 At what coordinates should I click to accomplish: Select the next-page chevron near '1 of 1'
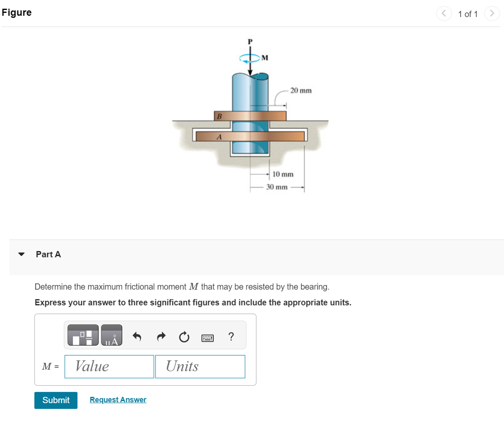tap(492, 14)
